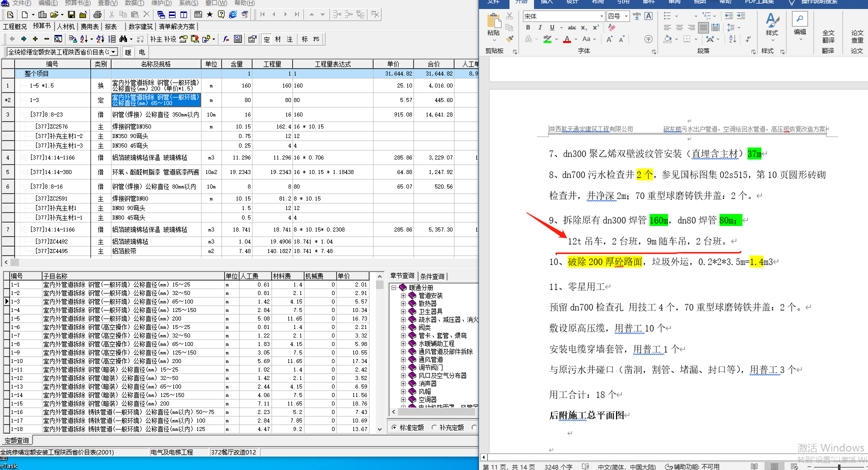
Task: Click the justify alignment icon in Word
Action: (x=703, y=27)
